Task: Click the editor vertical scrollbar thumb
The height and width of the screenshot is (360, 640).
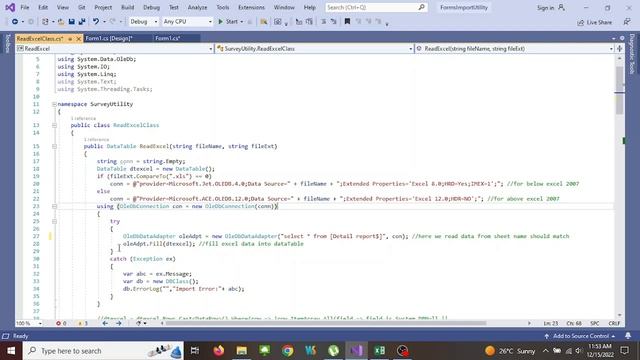Action: [620, 91]
